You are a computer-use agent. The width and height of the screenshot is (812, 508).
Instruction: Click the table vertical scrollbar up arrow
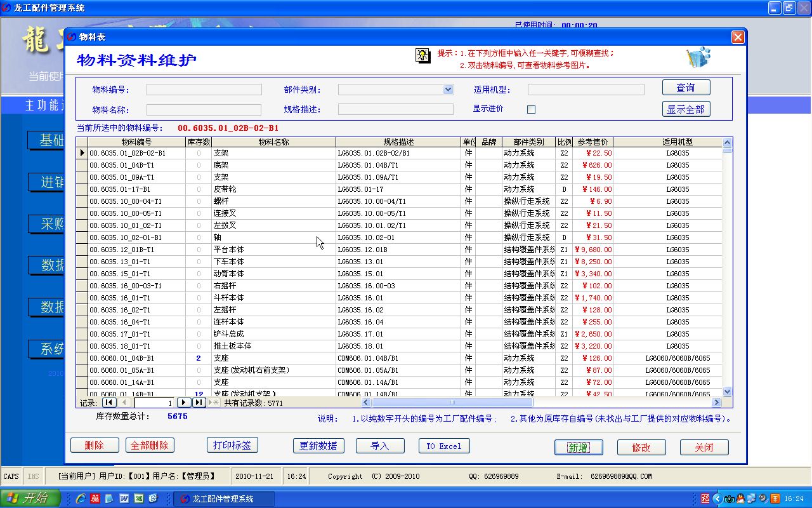click(728, 142)
